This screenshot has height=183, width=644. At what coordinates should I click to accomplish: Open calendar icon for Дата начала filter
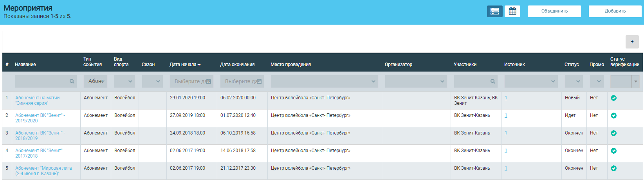coord(209,81)
